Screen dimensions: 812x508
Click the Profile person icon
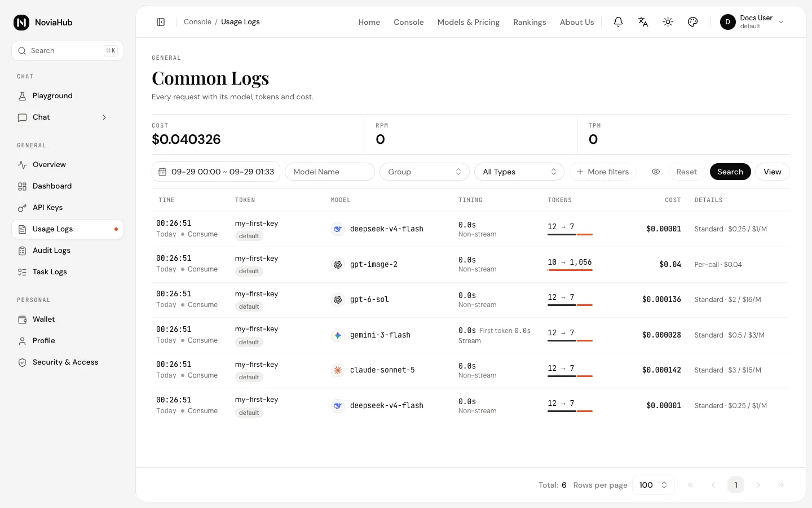23,341
